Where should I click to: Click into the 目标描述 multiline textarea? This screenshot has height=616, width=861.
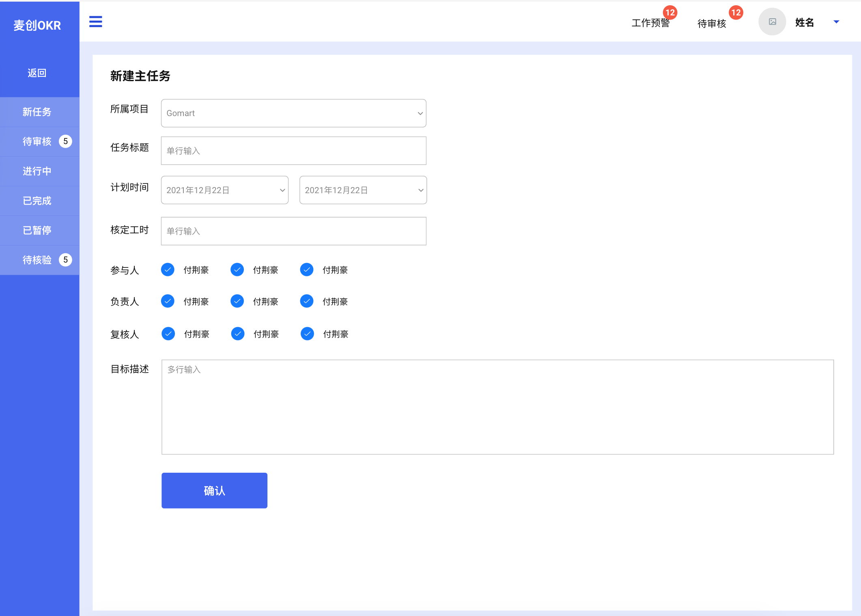(497, 407)
